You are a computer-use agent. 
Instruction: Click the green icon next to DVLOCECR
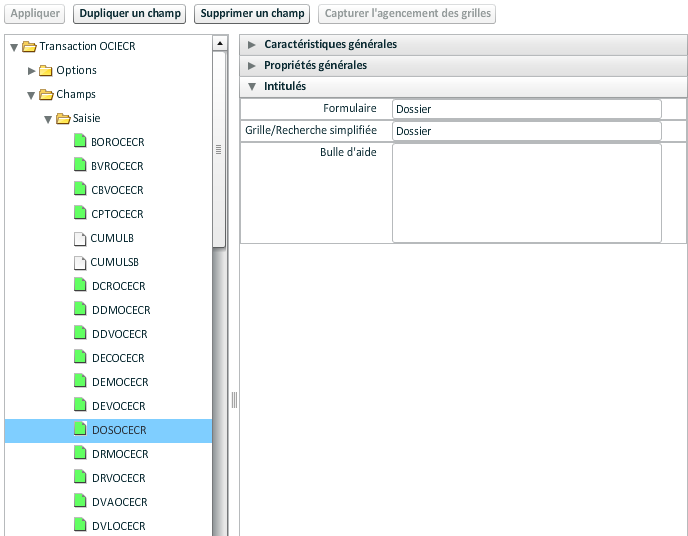click(81, 526)
